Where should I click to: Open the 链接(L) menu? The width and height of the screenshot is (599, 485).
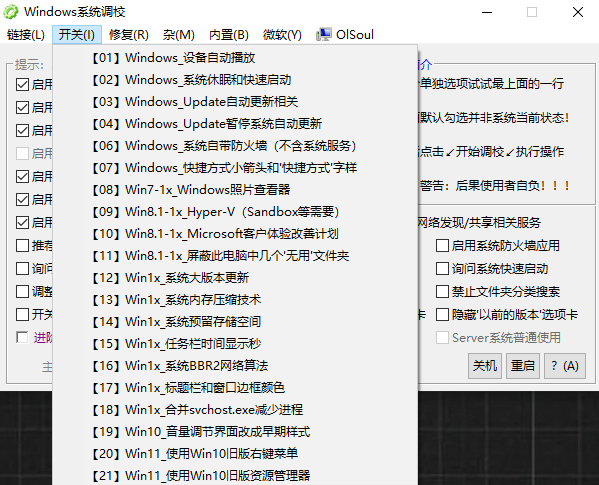click(x=26, y=35)
